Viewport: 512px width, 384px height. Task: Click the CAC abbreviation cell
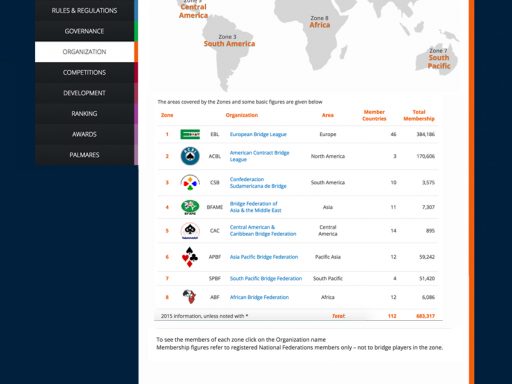click(x=215, y=231)
